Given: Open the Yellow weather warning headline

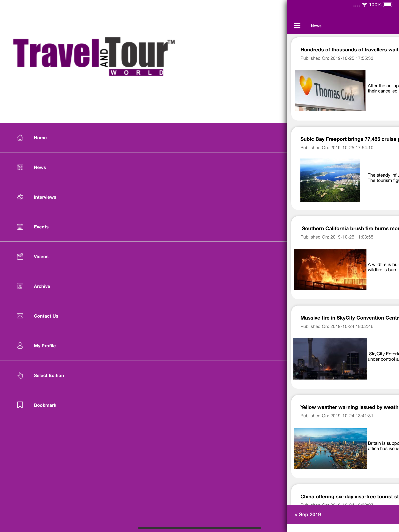Looking at the screenshot, I should point(350,407).
